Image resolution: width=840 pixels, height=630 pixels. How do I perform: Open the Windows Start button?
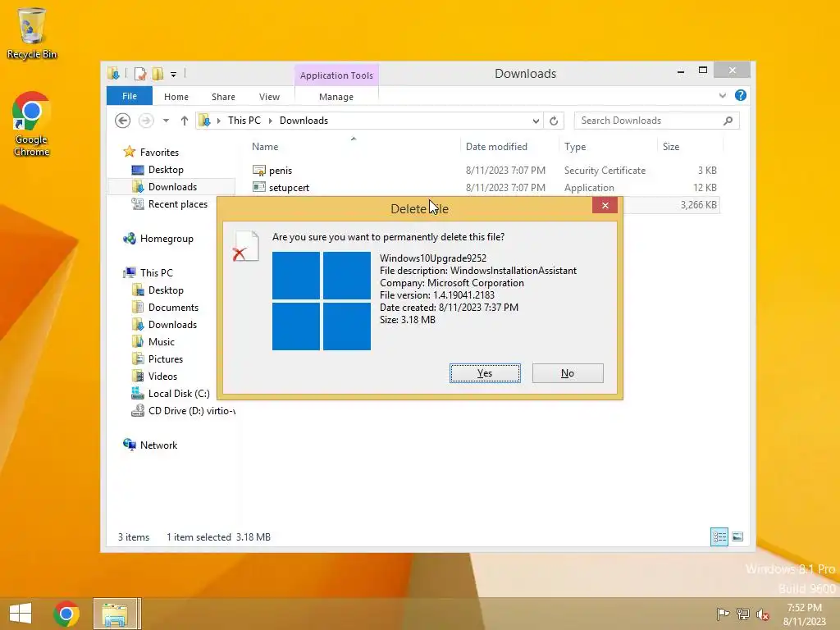[21, 614]
